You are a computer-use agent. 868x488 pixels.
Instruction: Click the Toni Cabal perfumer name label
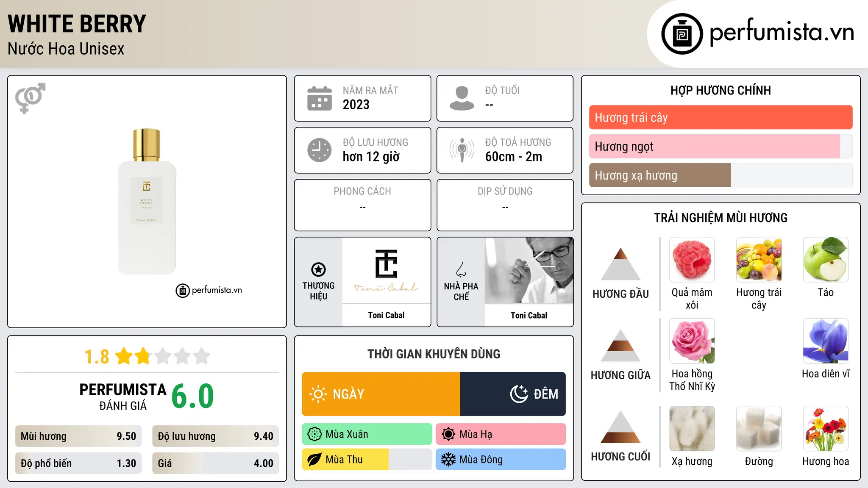tap(529, 315)
